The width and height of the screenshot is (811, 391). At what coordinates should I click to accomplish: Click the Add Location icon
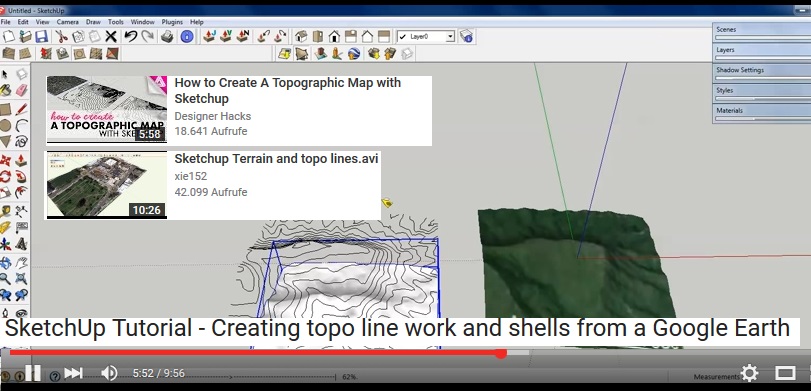click(284, 53)
